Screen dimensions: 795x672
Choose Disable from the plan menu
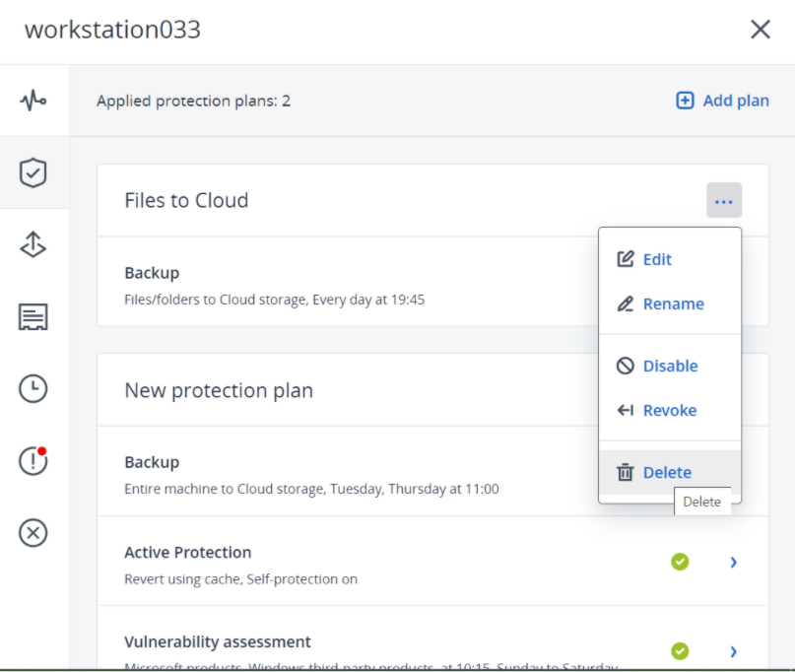[670, 366]
